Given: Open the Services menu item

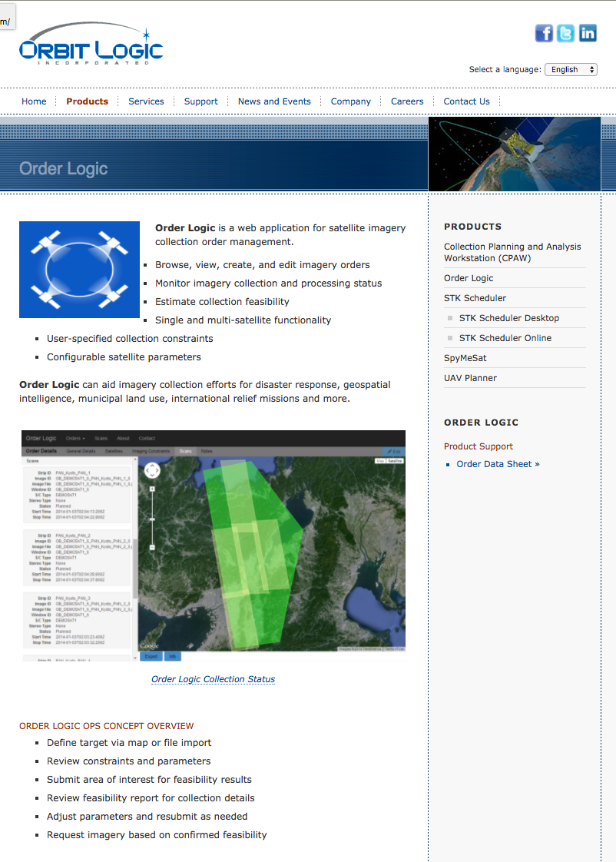Looking at the screenshot, I should 146,101.
